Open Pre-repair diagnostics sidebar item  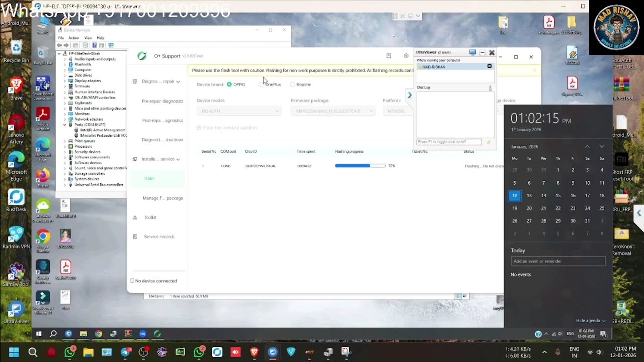pos(163,101)
